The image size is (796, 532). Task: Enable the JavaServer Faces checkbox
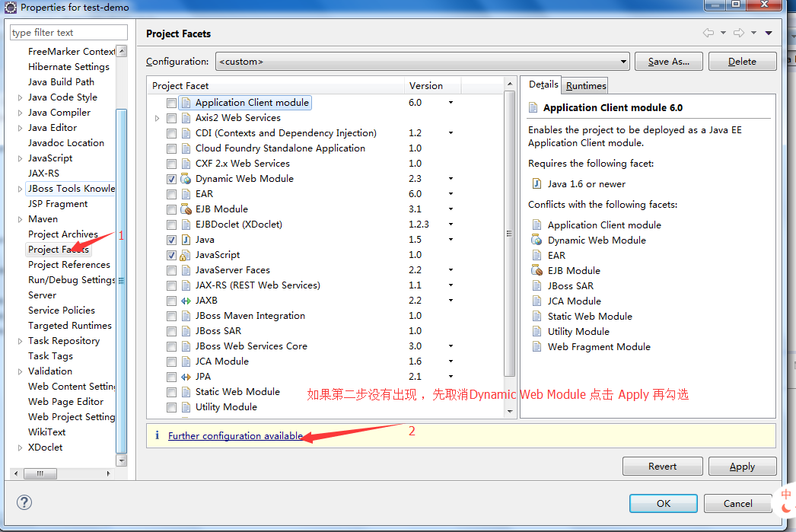[172, 270]
